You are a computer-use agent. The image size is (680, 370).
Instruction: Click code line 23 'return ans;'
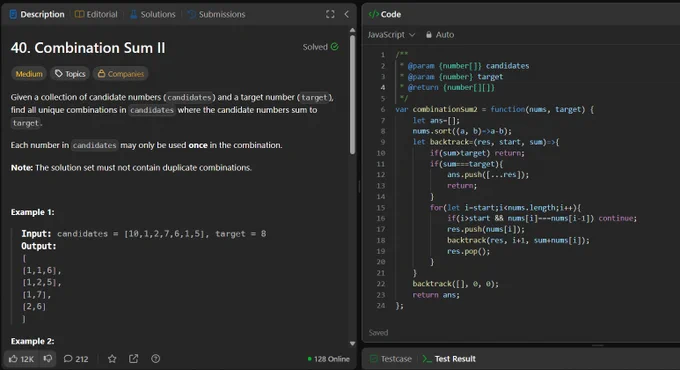[x=436, y=295]
